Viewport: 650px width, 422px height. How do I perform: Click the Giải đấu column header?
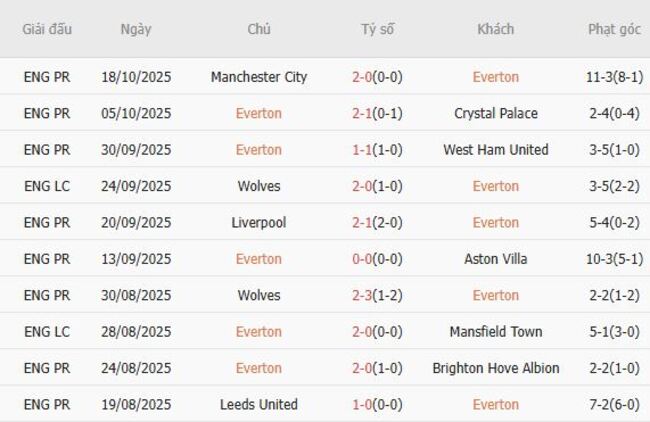47,29
